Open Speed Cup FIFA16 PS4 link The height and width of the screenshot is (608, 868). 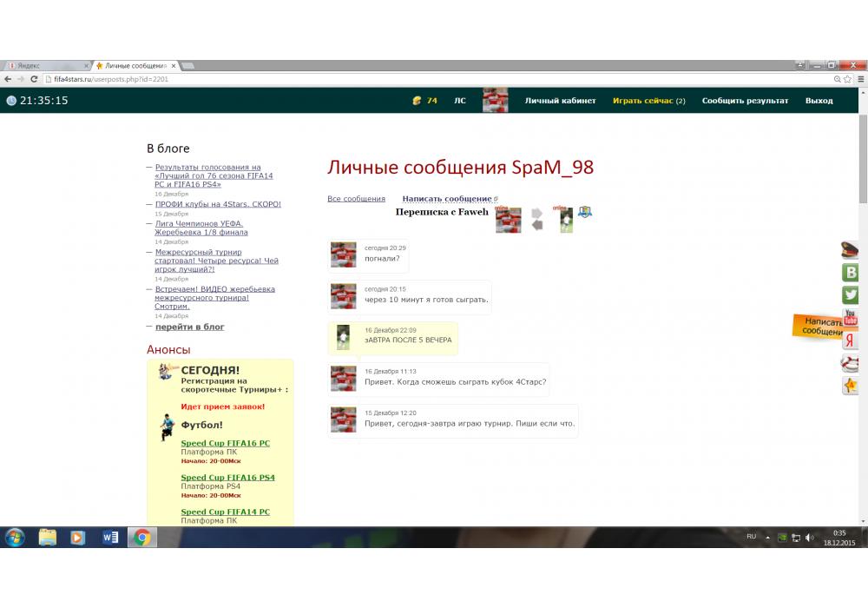pyautogui.click(x=227, y=478)
